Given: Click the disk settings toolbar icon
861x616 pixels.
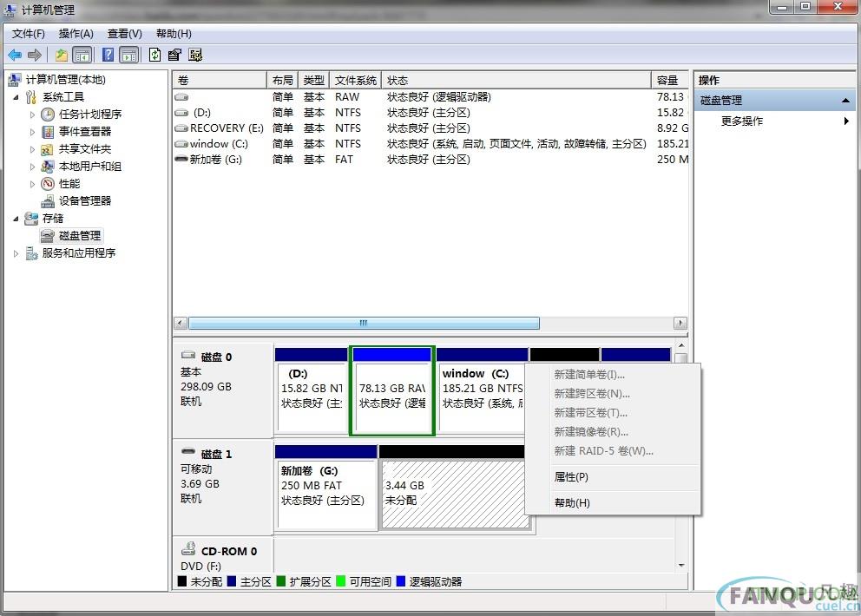Looking at the screenshot, I should tap(195, 55).
